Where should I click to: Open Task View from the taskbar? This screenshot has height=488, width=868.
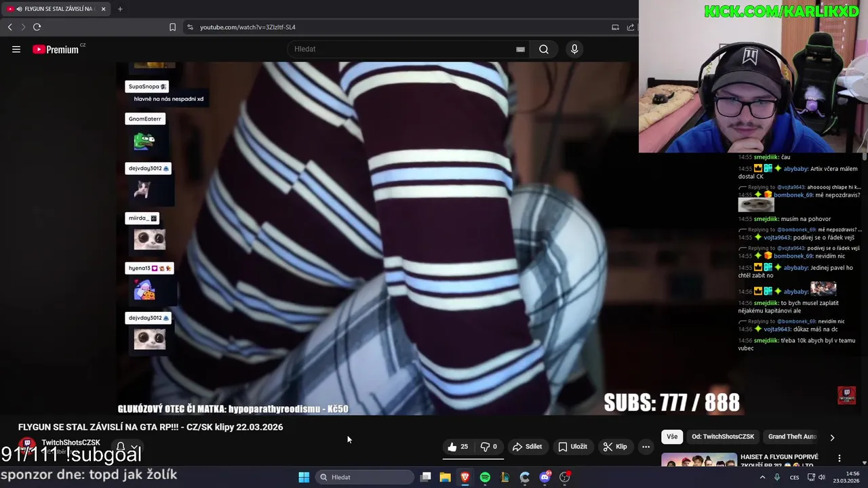click(426, 477)
